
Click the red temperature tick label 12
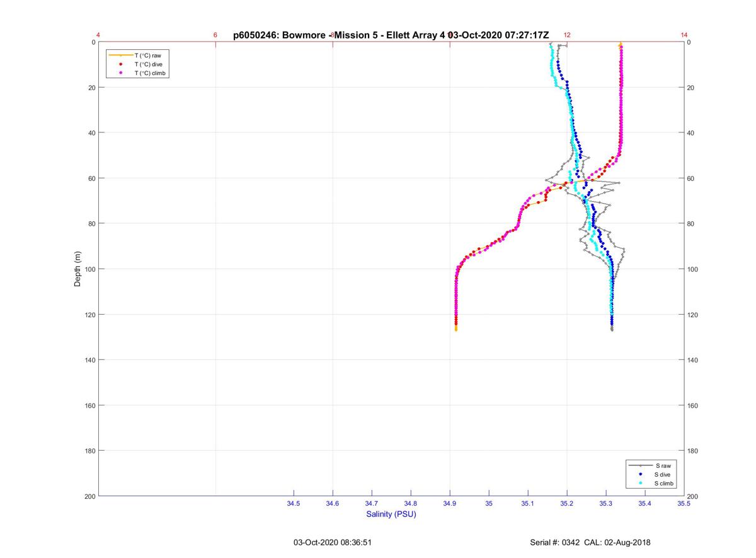pyautogui.click(x=567, y=35)
